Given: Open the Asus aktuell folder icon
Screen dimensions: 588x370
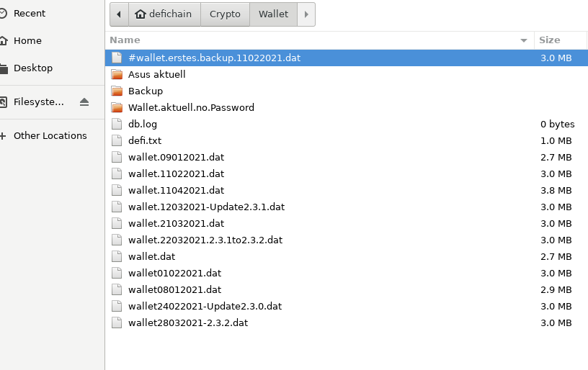Looking at the screenshot, I should coord(117,75).
